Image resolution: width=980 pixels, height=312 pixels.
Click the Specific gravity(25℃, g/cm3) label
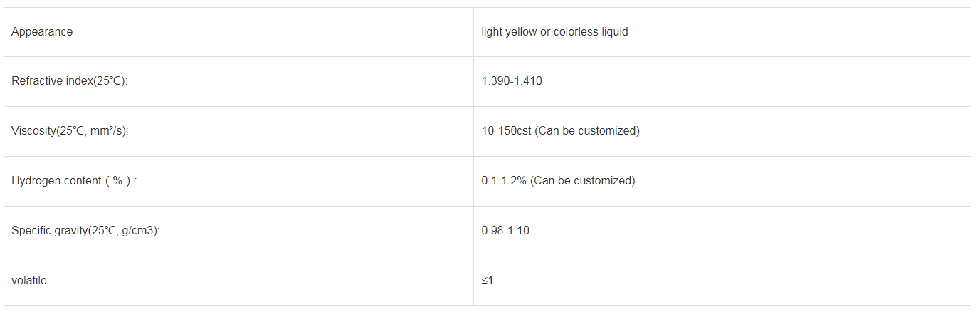85,231
